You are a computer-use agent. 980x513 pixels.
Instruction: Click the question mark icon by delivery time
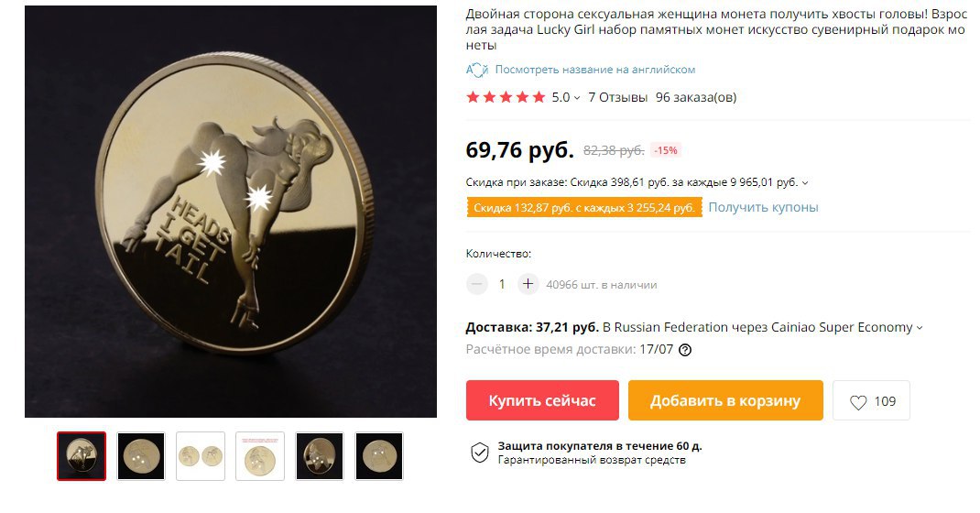[685, 350]
